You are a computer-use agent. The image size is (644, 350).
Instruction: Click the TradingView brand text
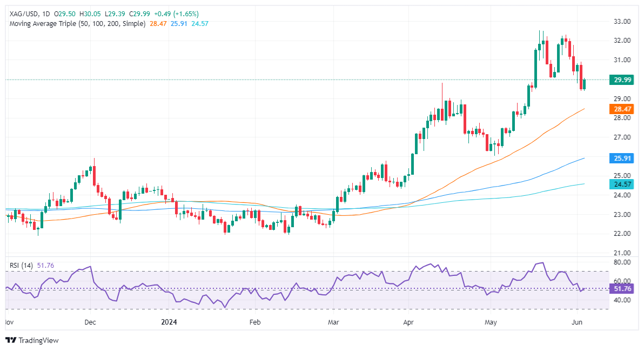(38, 340)
